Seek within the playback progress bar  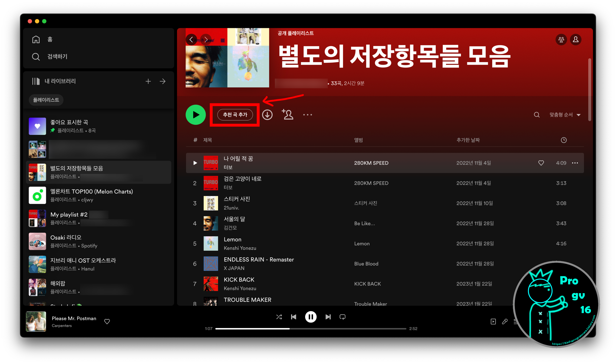click(x=310, y=328)
